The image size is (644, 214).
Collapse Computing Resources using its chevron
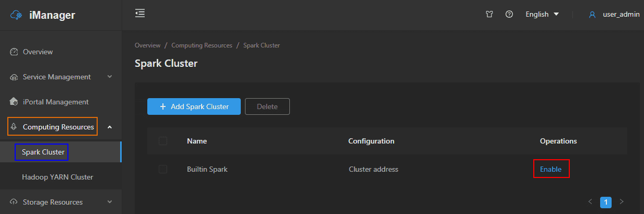click(x=110, y=127)
